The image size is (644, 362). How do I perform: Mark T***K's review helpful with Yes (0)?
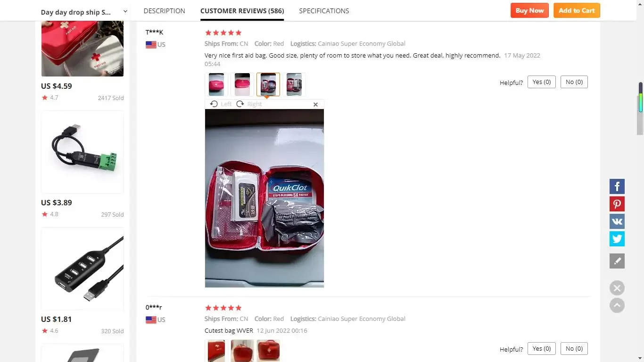coord(542,82)
